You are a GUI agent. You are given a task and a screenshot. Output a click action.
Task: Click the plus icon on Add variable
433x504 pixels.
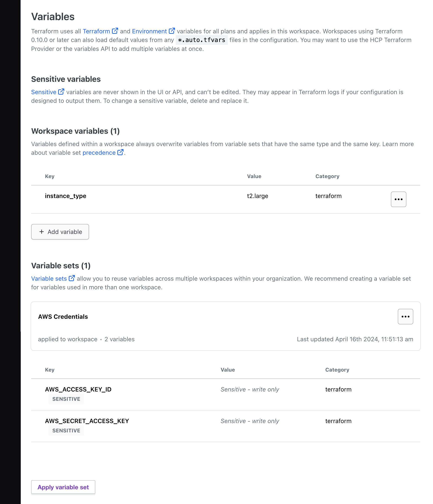[42, 232]
